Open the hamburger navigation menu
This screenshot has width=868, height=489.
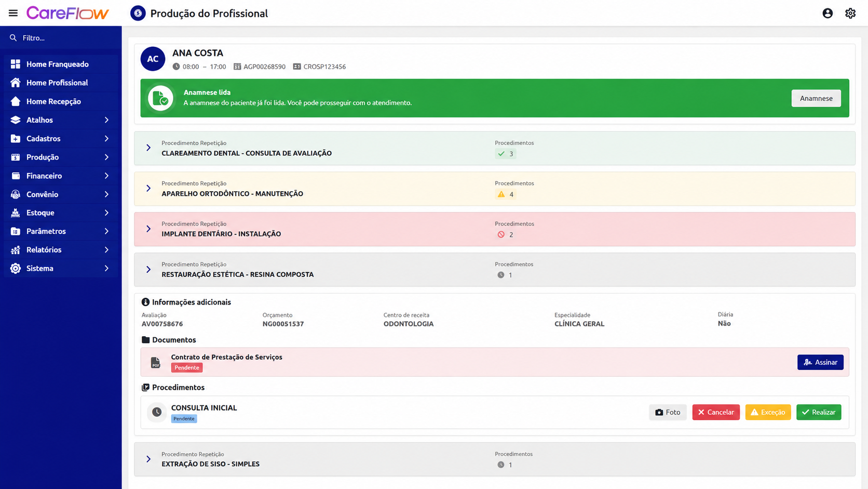tap(13, 13)
